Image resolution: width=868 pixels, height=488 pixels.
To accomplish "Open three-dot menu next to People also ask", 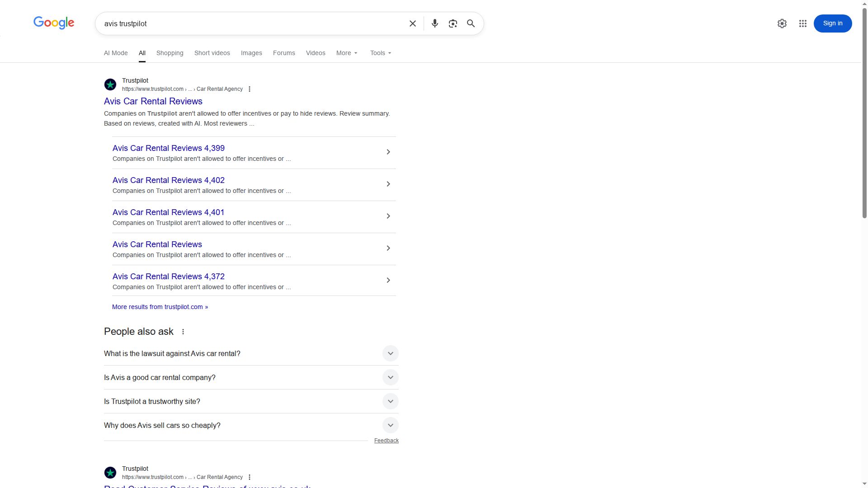I will 183,332.
